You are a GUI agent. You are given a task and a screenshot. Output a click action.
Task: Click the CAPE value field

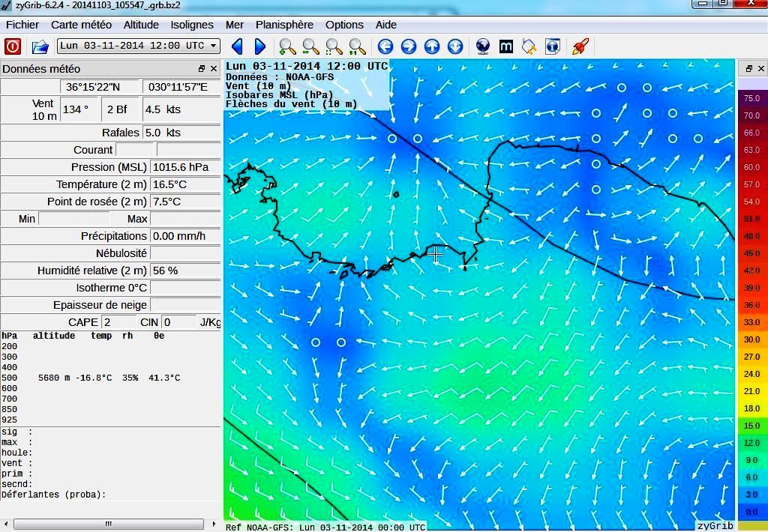pos(118,322)
